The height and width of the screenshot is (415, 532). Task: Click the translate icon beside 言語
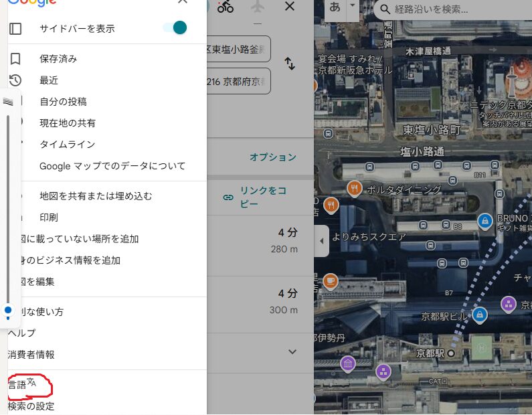pos(31,382)
